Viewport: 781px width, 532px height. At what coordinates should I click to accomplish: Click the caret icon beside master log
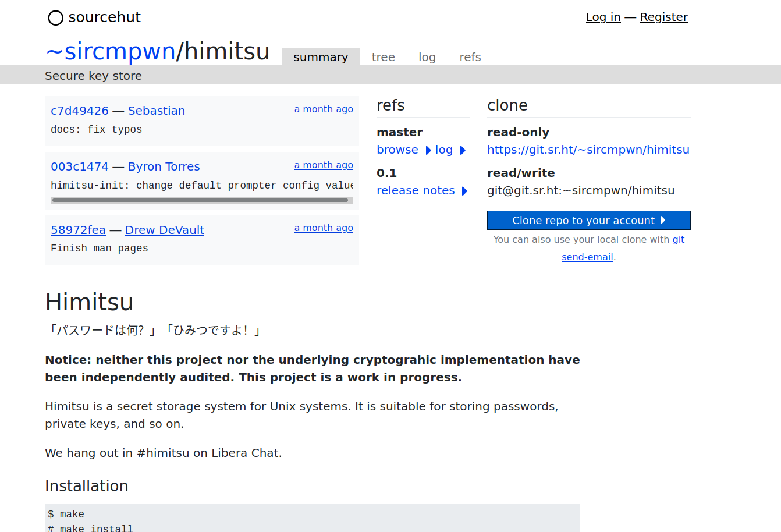point(463,150)
